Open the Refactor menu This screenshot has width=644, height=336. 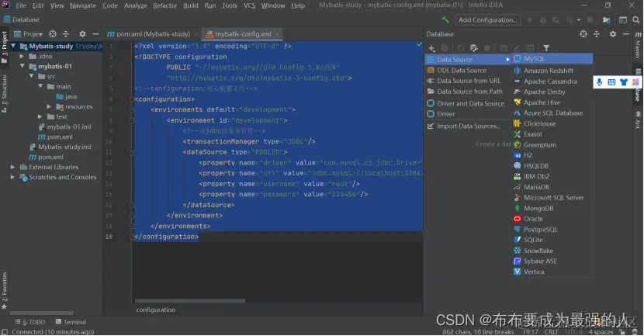tap(164, 5)
